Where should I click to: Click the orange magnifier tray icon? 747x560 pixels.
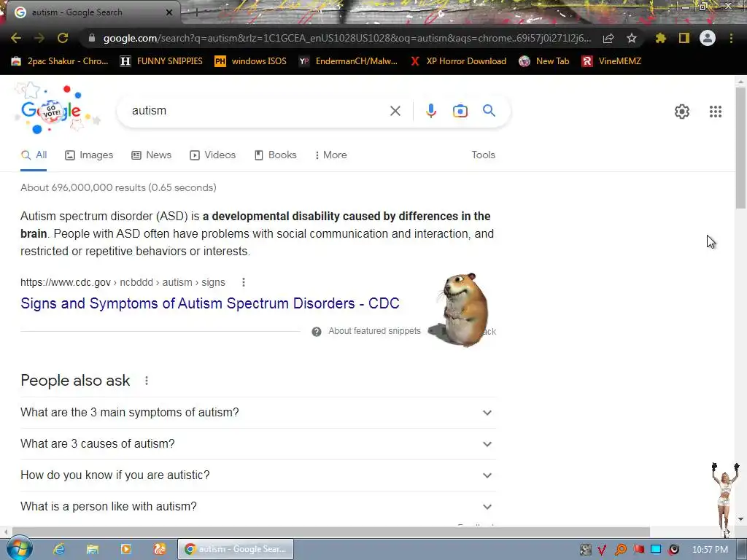[x=620, y=550]
